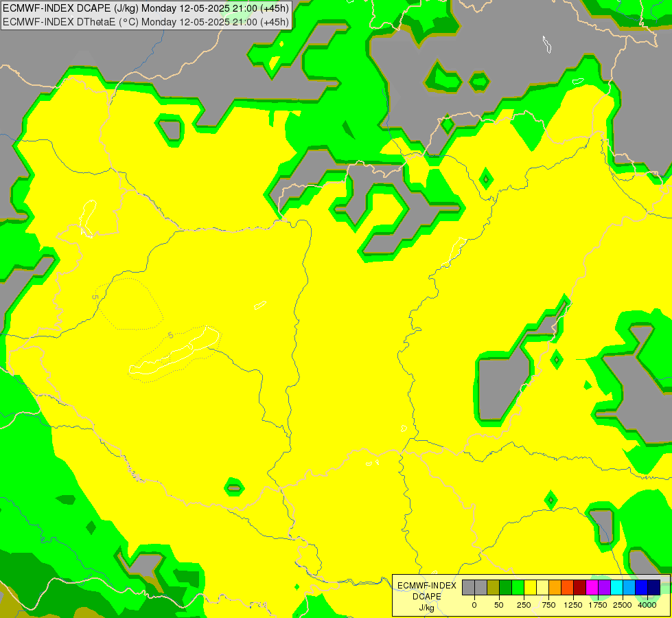Select the pure blue legend swatch

tap(642, 588)
